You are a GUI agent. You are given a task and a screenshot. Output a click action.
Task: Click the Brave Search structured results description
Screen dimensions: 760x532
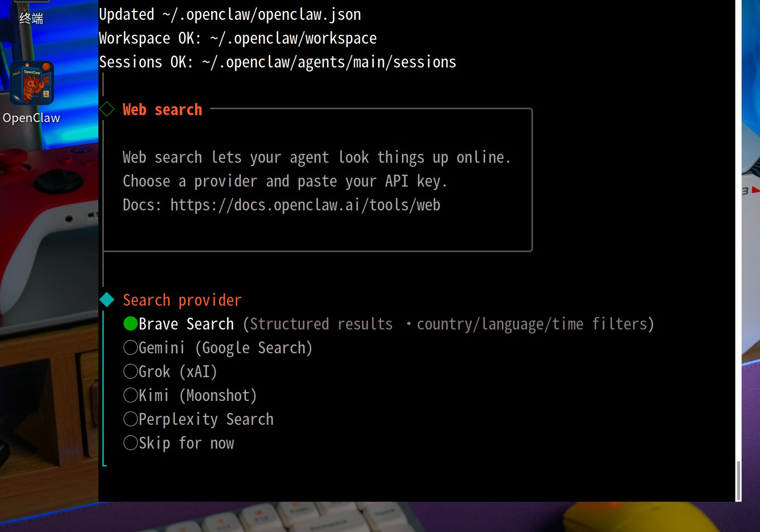pyautogui.click(x=449, y=324)
